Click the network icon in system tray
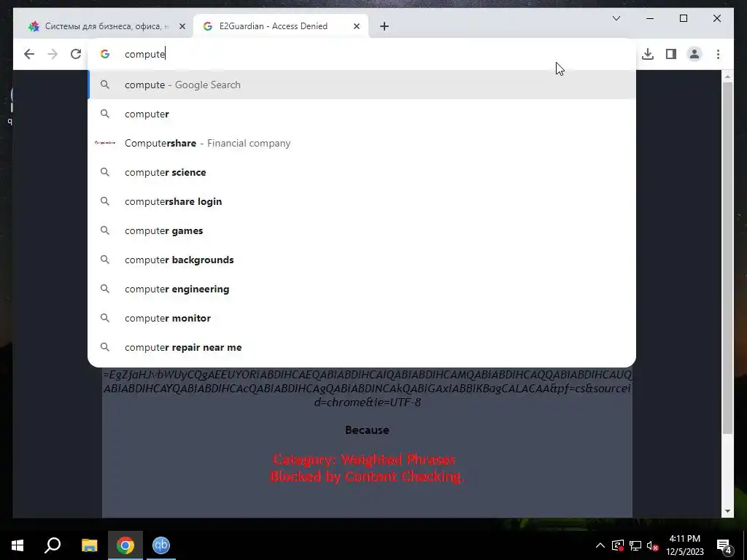Image resolution: width=747 pixels, height=560 pixels. pyautogui.click(x=635, y=545)
